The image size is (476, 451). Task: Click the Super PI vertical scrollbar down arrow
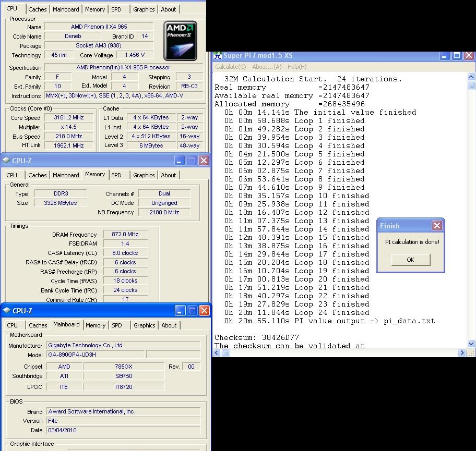[471, 344]
